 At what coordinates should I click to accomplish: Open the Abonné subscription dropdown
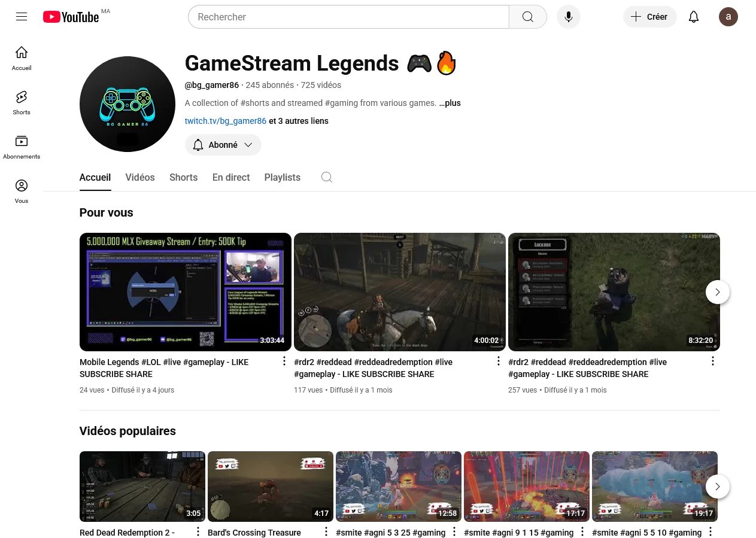(x=223, y=145)
